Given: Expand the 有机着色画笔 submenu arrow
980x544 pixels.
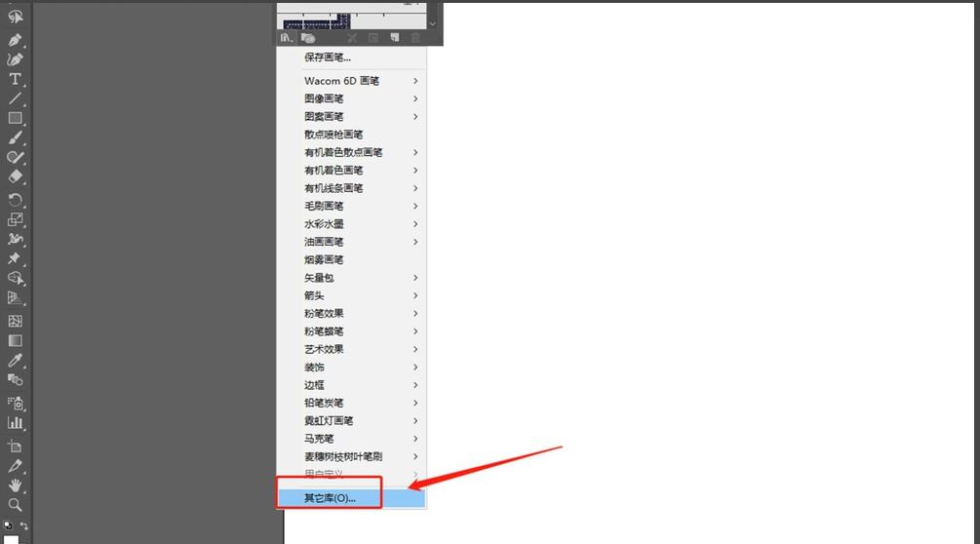Looking at the screenshot, I should point(415,171).
